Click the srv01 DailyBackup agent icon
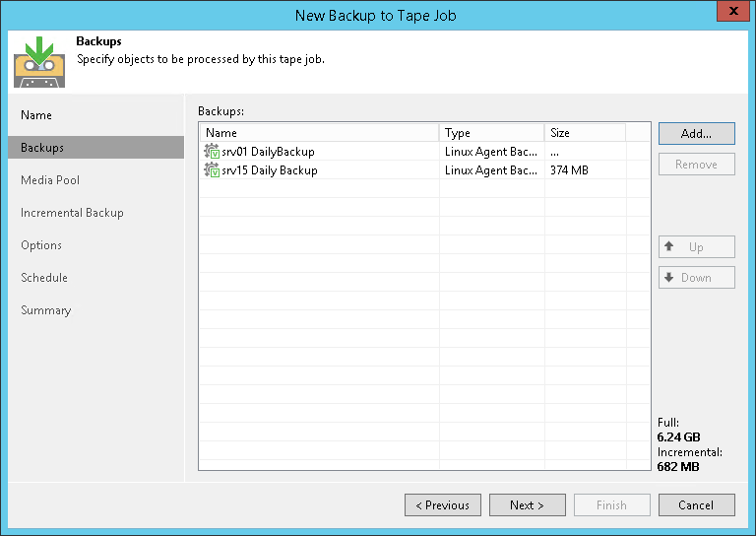 tap(212, 152)
